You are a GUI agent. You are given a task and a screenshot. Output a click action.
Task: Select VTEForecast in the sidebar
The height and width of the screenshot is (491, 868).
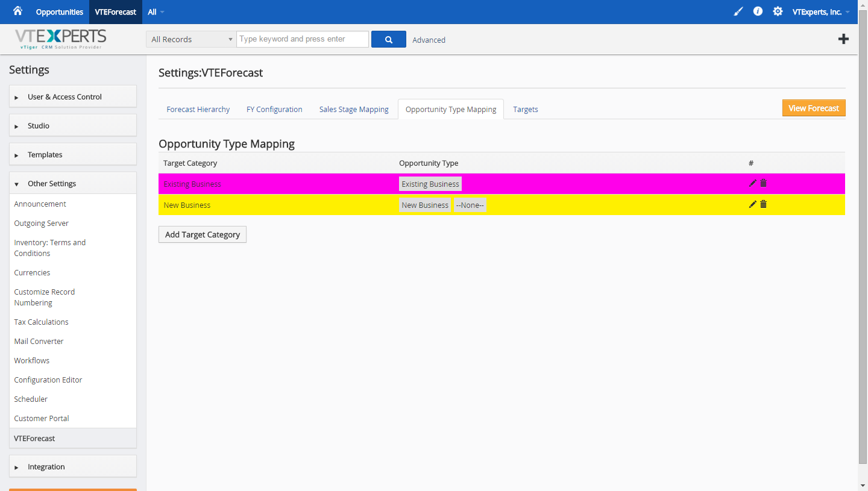[73, 438]
